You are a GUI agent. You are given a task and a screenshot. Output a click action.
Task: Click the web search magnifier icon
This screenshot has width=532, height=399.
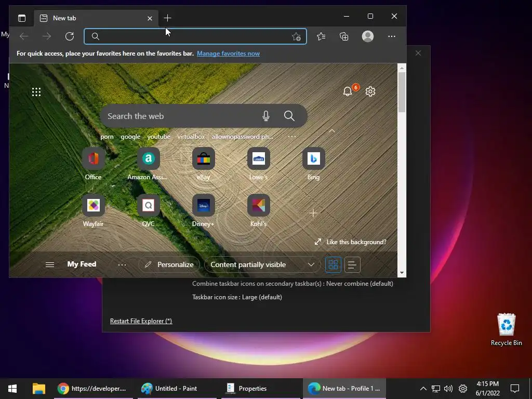tap(289, 116)
